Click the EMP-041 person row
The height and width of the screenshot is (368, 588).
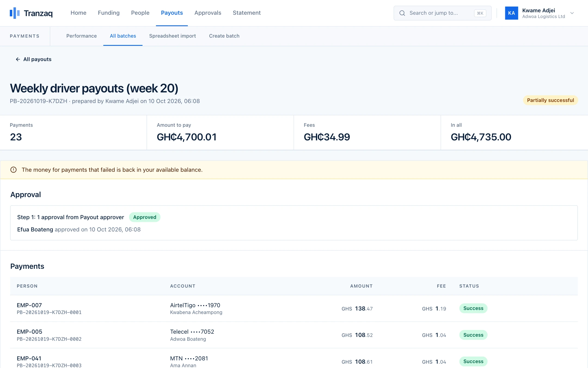pyautogui.click(x=294, y=358)
